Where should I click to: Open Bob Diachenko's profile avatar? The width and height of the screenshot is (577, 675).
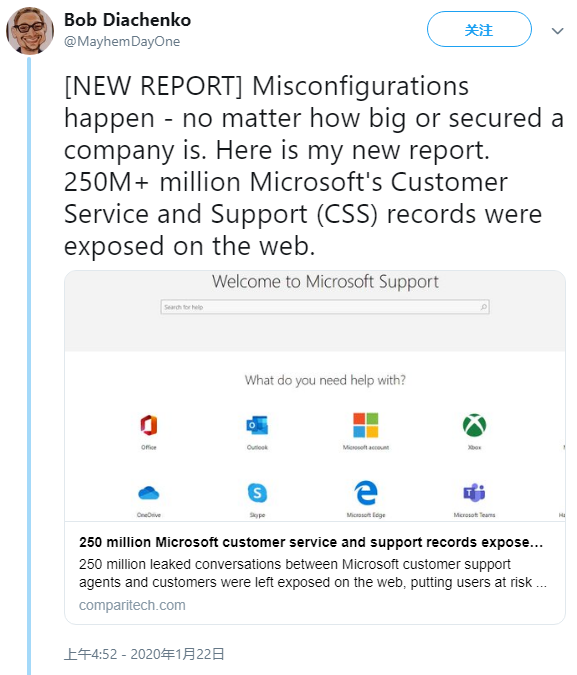30,31
